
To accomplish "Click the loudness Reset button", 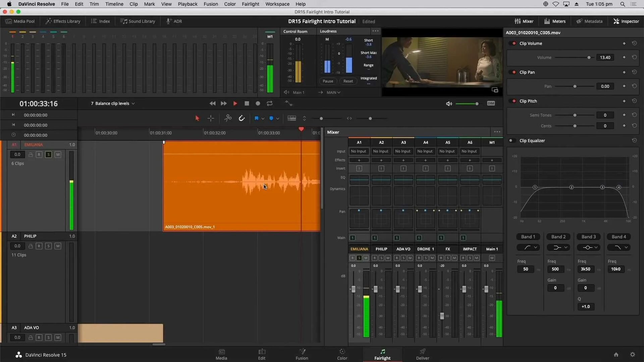I will 348,81.
